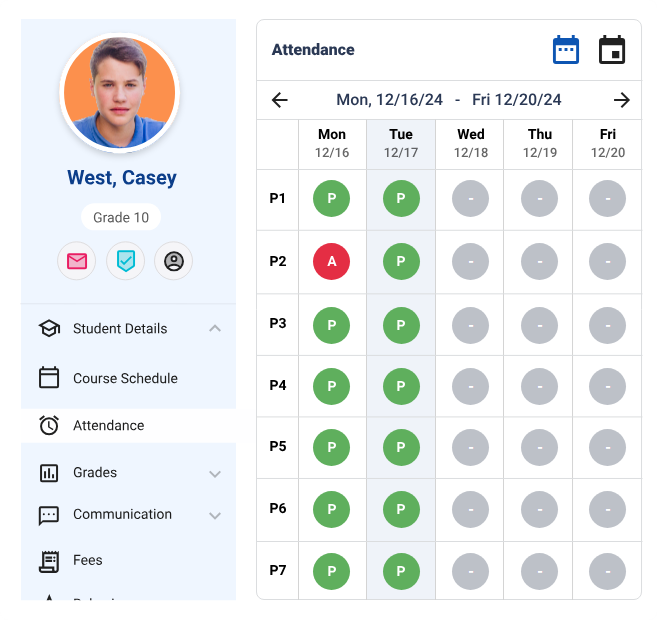Image resolution: width=657 pixels, height=620 pixels.
Task: Click the blue shield checkmark icon
Action: tap(125, 261)
